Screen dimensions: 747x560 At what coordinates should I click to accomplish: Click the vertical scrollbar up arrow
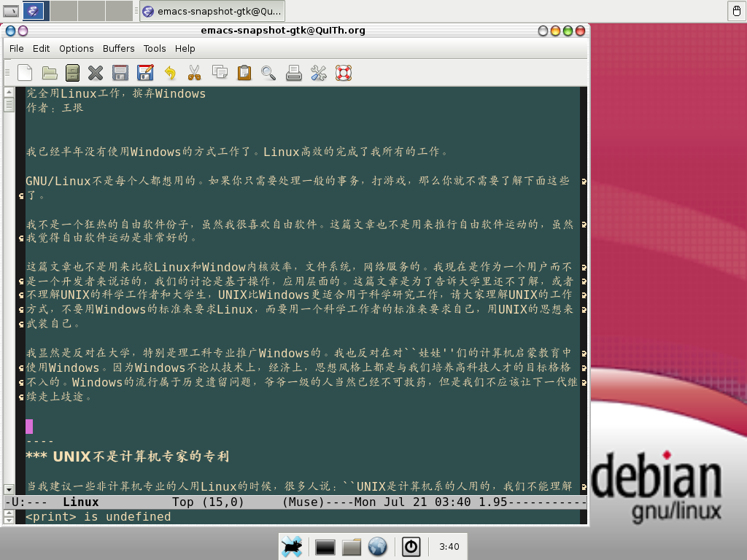click(x=9, y=91)
